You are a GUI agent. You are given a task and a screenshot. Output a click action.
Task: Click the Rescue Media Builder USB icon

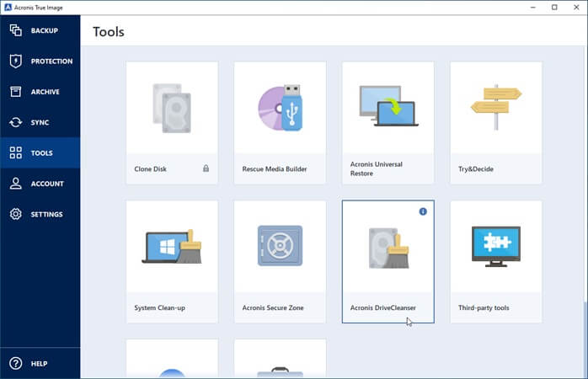pos(281,108)
